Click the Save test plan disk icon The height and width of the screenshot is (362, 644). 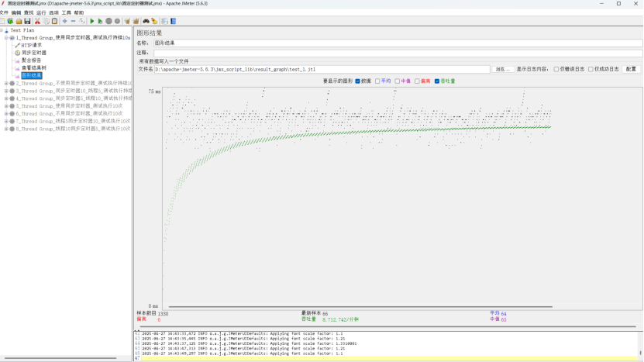[x=27, y=21]
